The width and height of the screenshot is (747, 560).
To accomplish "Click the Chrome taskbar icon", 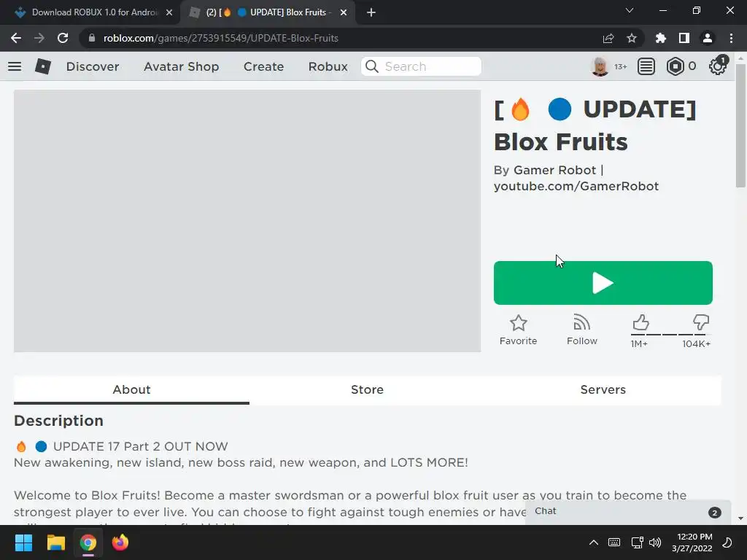I will (88, 542).
